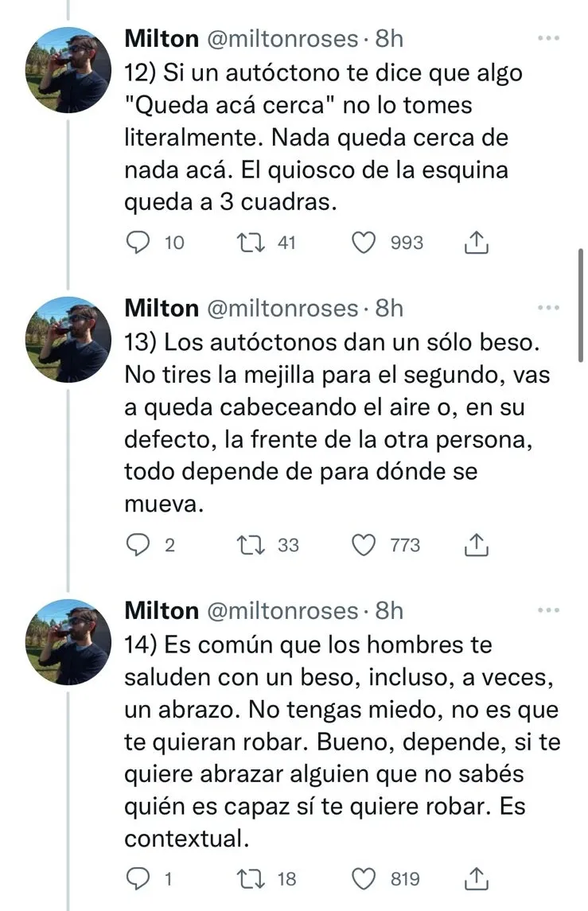Like the tweet with 773 likes
Image resolution: width=588 pixels, height=911 pixels.
(x=364, y=545)
